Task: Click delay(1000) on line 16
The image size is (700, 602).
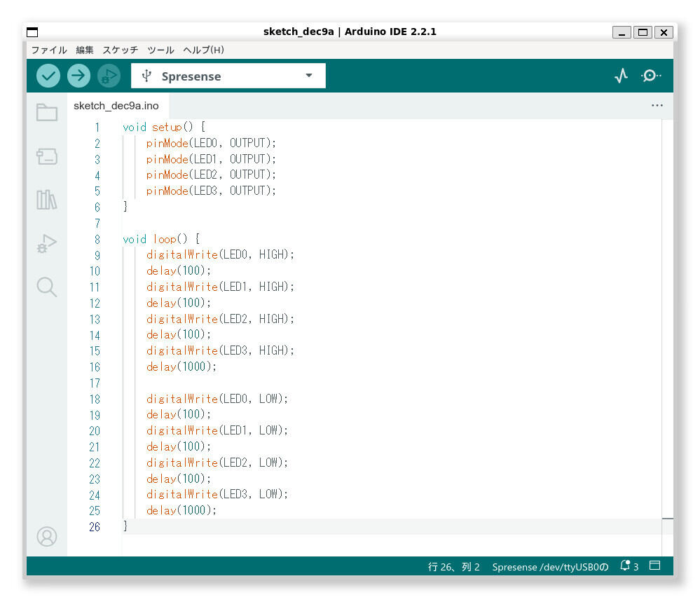Action: (181, 367)
